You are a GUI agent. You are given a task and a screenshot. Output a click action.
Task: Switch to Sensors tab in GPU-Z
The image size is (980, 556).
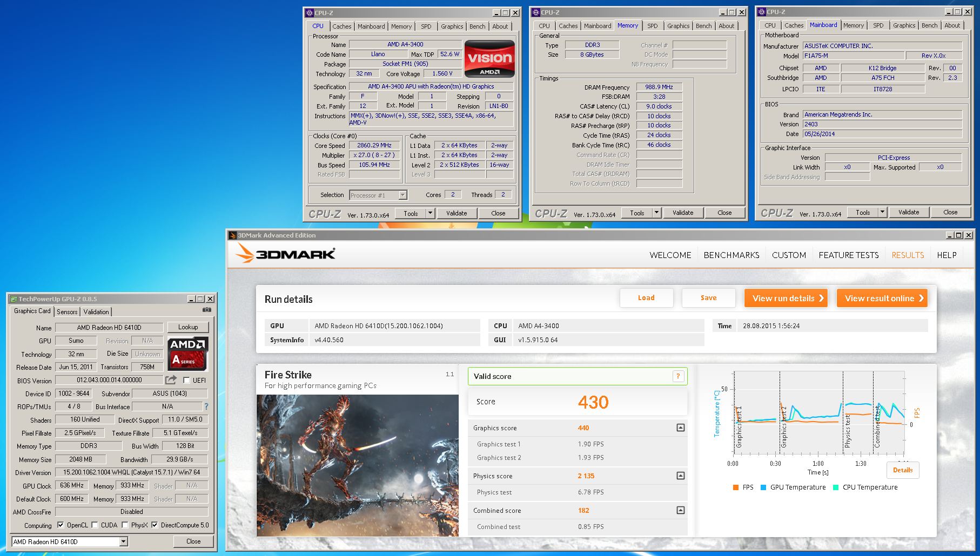coord(67,311)
